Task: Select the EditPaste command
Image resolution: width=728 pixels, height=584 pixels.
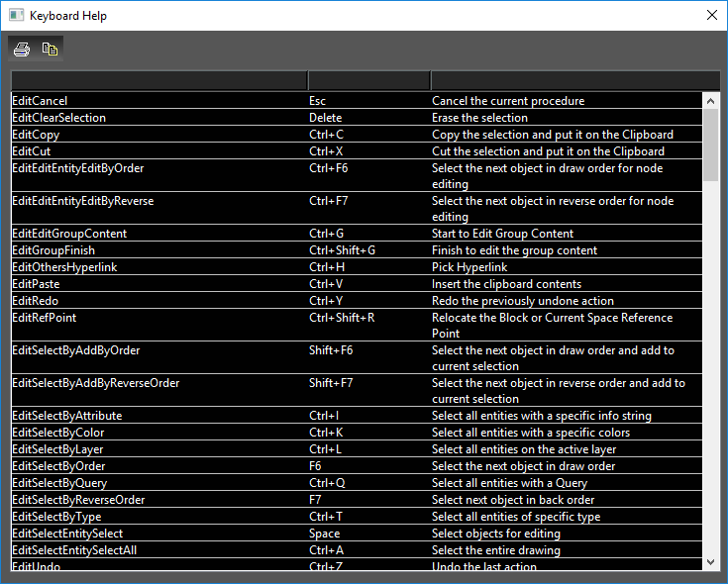Action: tap(36, 284)
